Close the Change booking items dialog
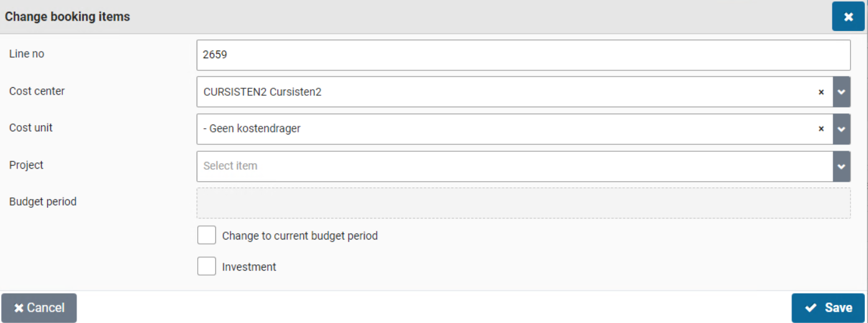The height and width of the screenshot is (323, 868). (x=848, y=17)
